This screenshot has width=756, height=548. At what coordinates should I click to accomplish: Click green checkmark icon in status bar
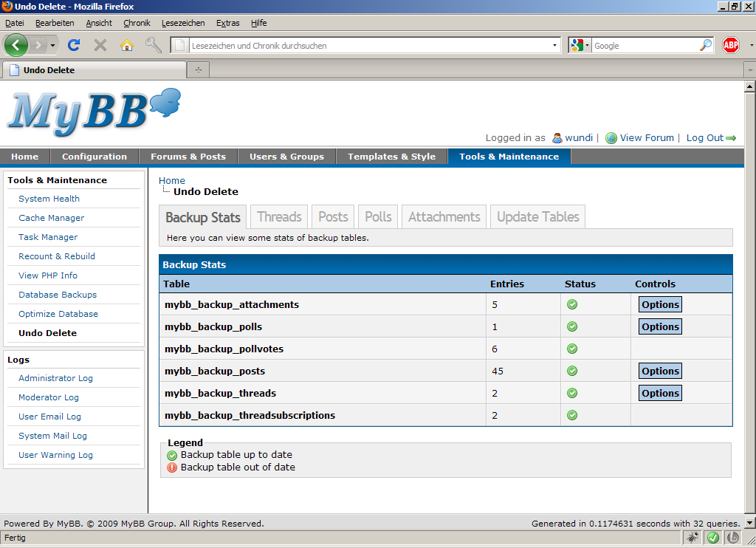tap(713, 538)
